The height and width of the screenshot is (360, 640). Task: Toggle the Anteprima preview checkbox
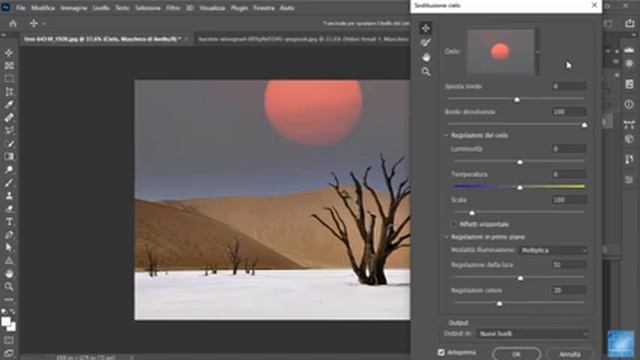(441, 352)
